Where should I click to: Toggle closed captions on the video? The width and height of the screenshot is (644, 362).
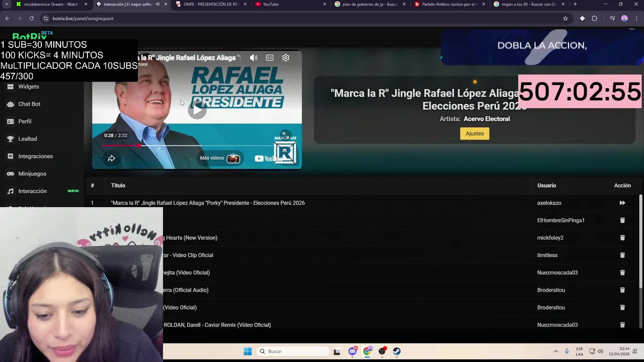coord(270,58)
